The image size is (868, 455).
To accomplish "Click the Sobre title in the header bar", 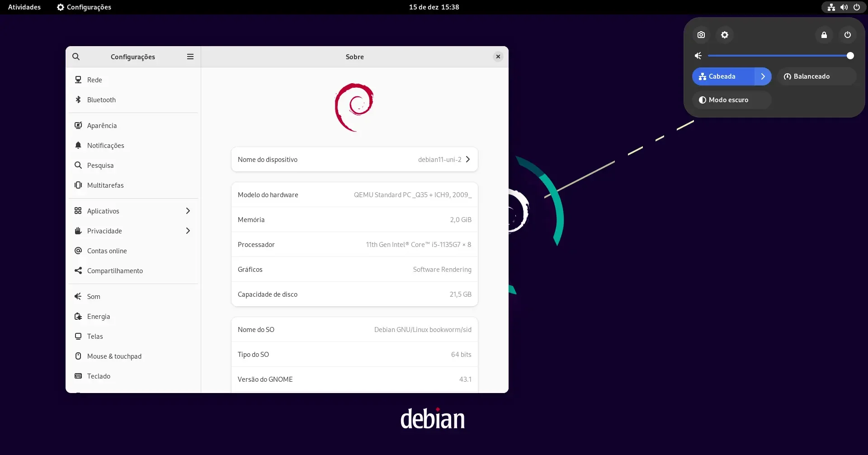I will coord(355,57).
